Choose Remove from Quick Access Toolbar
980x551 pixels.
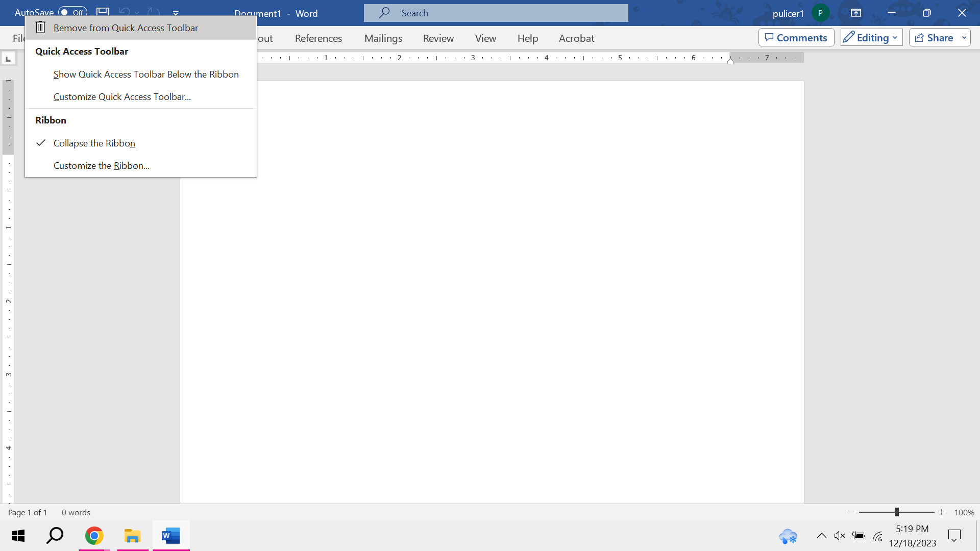click(x=126, y=28)
